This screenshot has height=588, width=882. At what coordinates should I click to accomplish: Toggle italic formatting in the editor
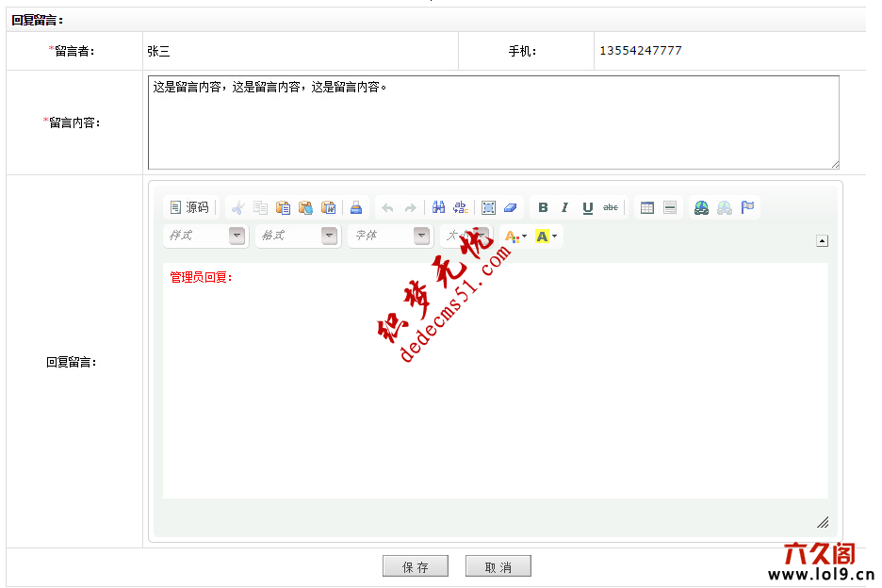coord(563,207)
